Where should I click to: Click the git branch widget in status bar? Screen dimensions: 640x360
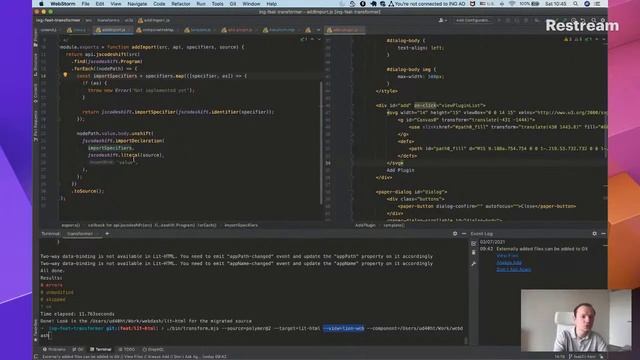point(583,356)
